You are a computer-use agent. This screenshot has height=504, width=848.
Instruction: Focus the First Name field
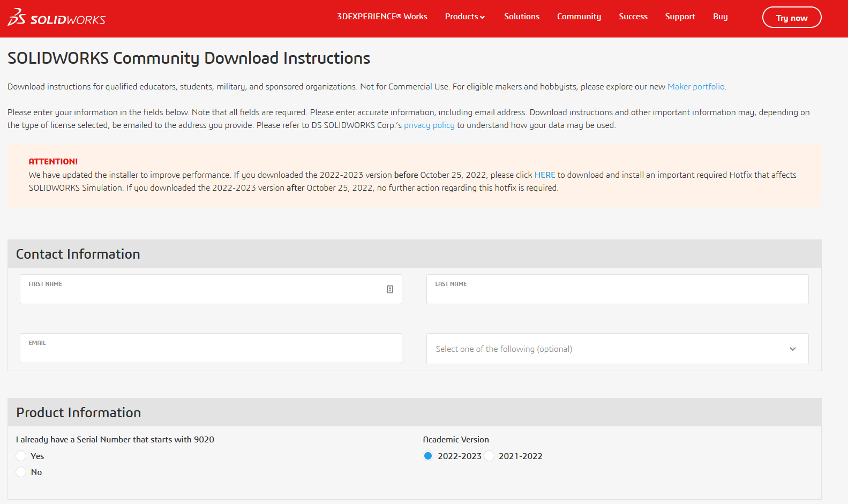(211, 289)
